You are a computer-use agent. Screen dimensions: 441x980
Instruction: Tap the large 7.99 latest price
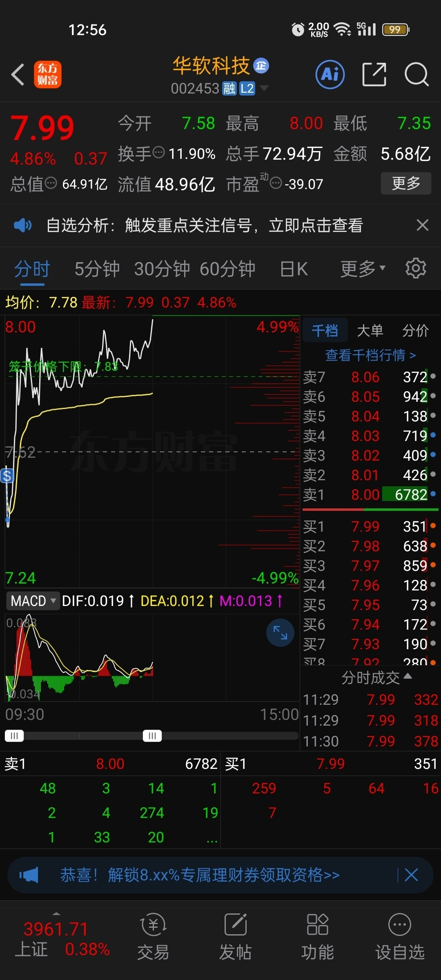[x=42, y=128]
